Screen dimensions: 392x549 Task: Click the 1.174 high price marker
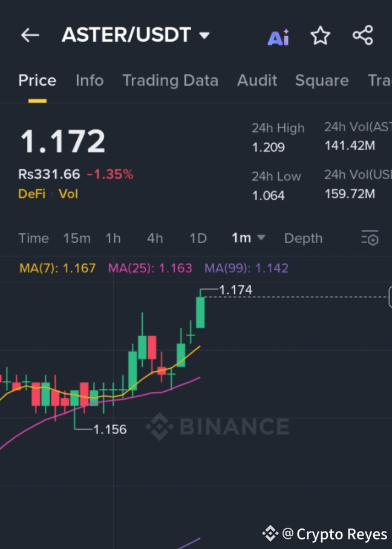tap(235, 290)
